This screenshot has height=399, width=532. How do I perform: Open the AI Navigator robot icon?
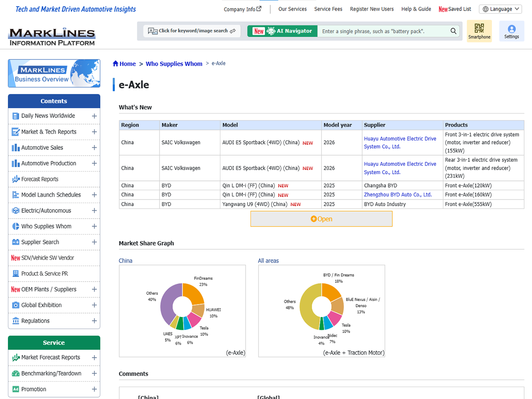271,31
